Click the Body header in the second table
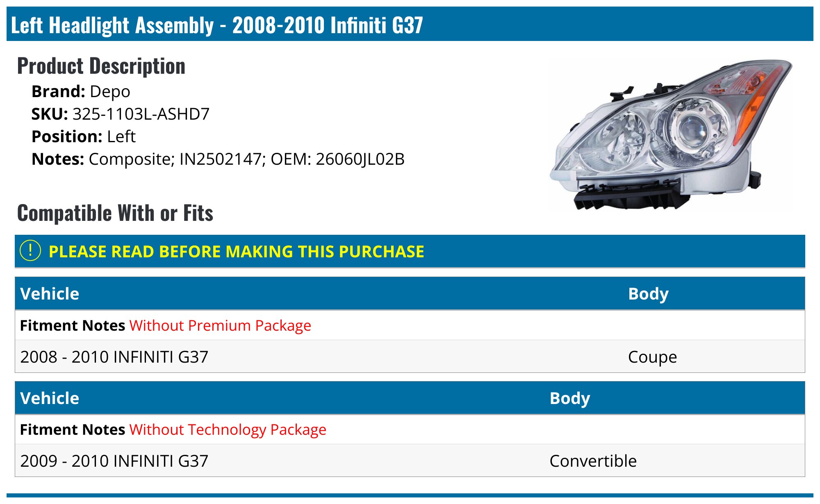Viewport: 820px width, 504px height. (570, 398)
